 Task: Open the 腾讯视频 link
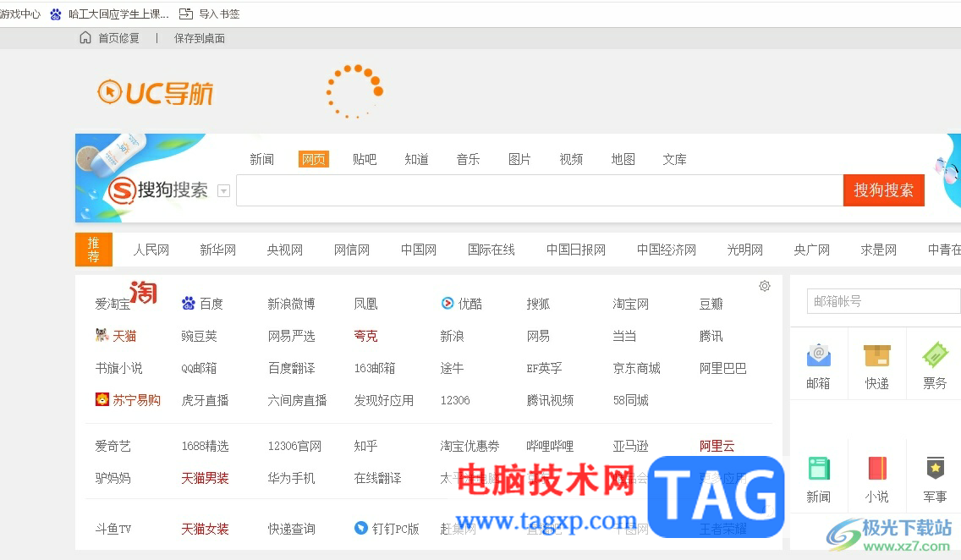pos(551,400)
